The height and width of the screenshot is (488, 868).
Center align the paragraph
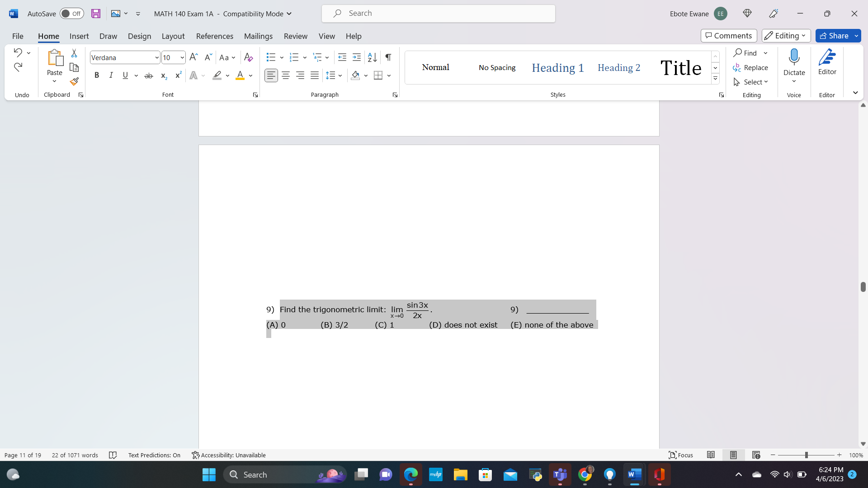285,75
